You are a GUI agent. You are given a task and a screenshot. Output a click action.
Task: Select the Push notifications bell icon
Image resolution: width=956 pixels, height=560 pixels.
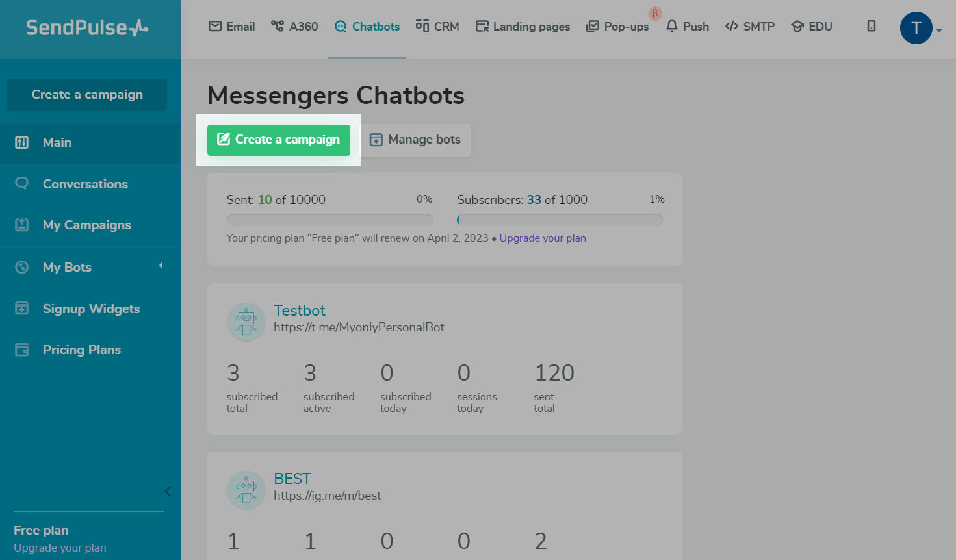click(x=672, y=26)
